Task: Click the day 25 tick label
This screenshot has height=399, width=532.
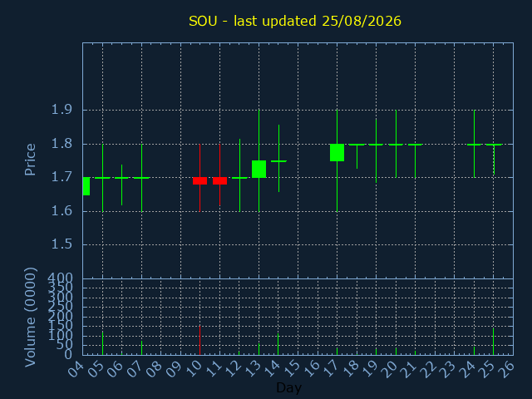Action: pos(486,369)
